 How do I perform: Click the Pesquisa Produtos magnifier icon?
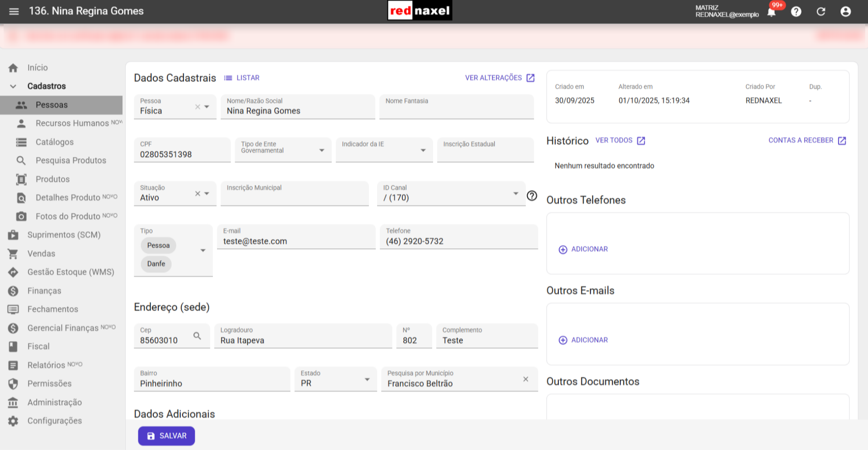[21, 161]
